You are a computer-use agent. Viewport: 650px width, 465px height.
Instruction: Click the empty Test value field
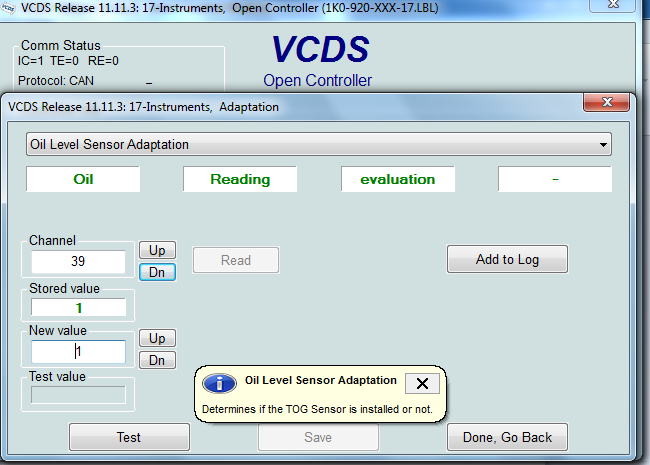coord(78,395)
